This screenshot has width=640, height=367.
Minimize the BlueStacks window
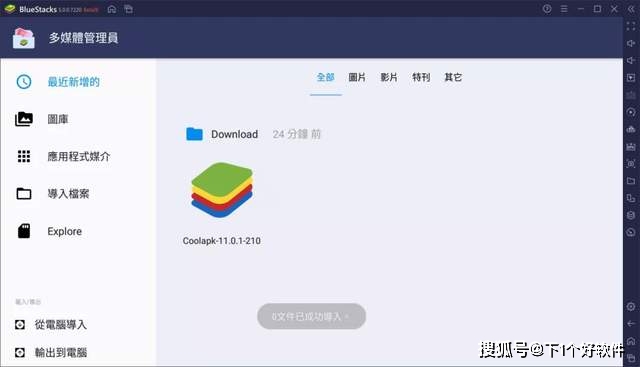tap(581, 9)
